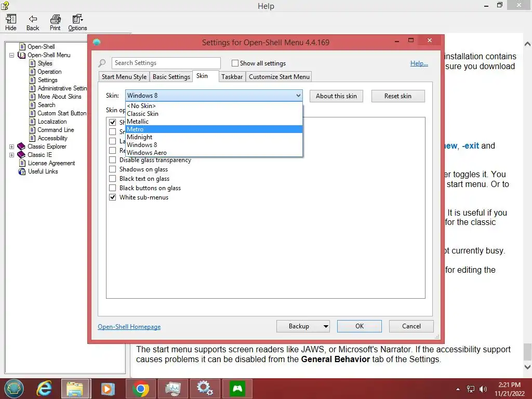The image size is (532, 399).
Task: Click the Open-Shell shell icon in title bar
Action: (x=97, y=42)
